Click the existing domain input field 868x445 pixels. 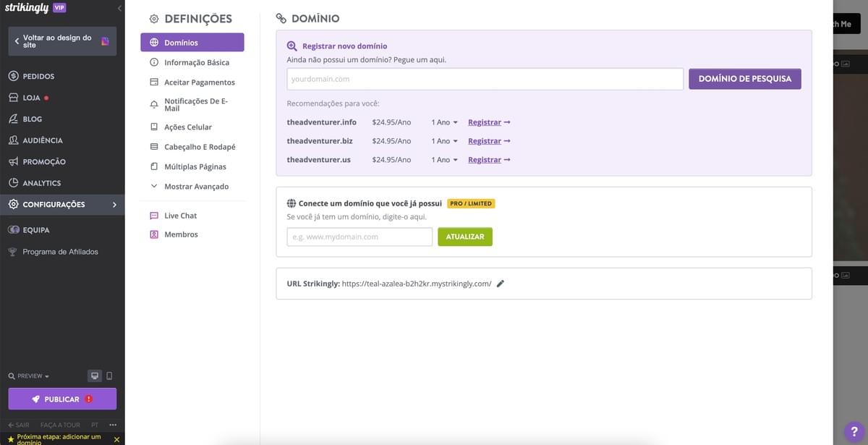point(359,237)
